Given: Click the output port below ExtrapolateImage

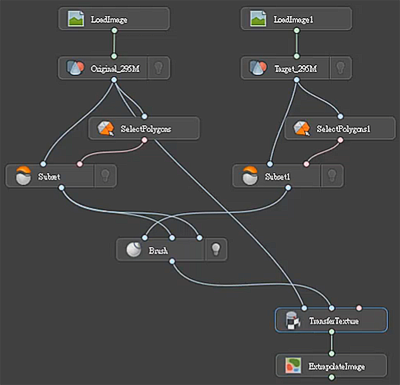Looking at the screenshot, I should [x=331, y=377].
